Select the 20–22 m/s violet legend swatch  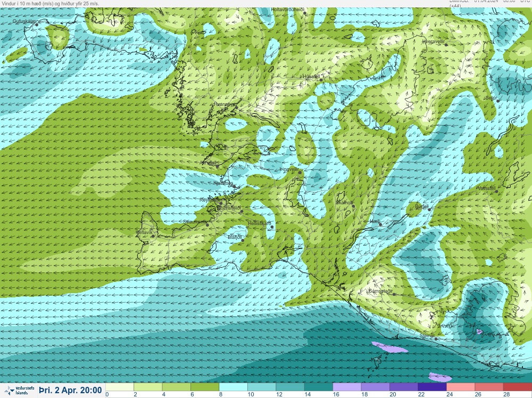coord(404,387)
